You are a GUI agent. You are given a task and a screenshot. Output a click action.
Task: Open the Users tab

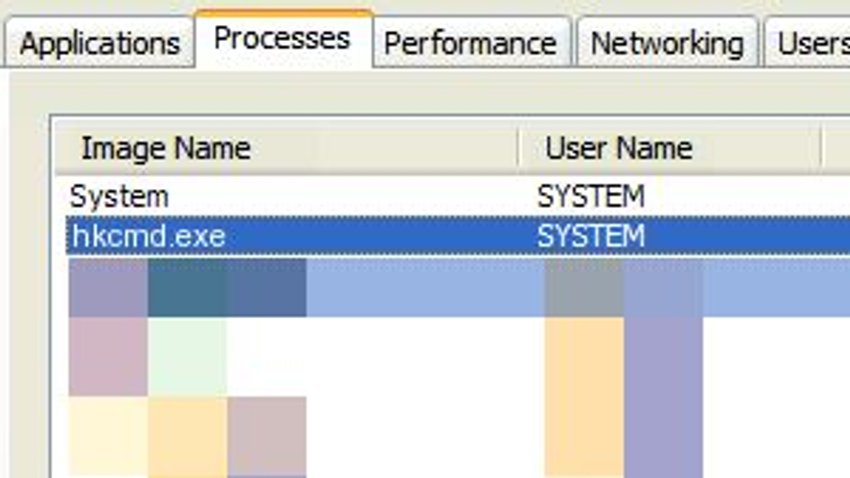(810, 44)
